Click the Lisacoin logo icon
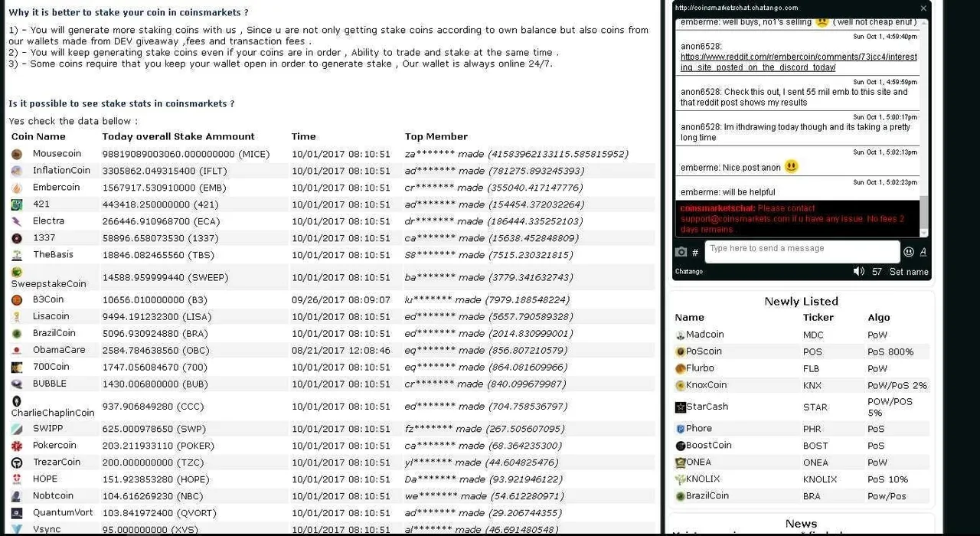 click(x=17, y=317)
